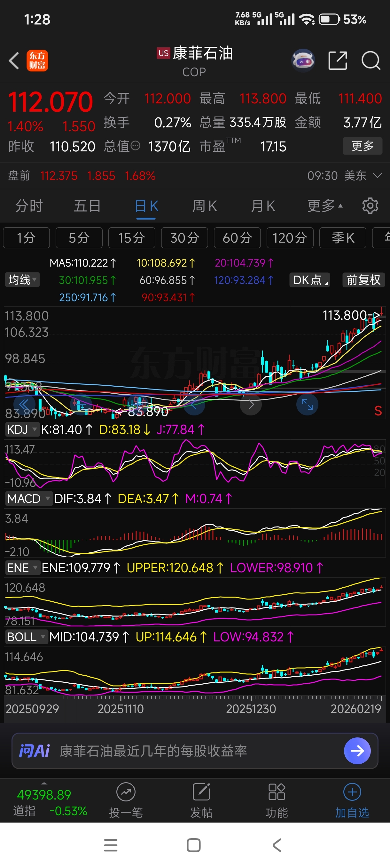Tap the AI question input field

tap(195, 751)
